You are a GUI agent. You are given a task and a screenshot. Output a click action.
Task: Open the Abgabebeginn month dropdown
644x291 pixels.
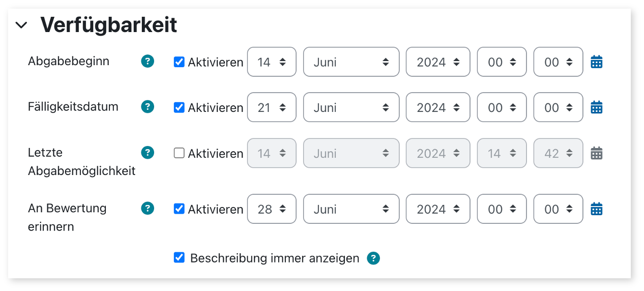(351, 62)
